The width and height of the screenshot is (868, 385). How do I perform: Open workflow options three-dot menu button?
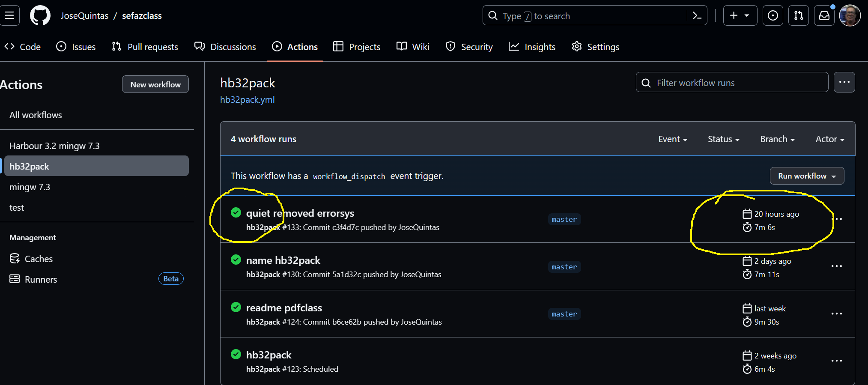point(844,82)
